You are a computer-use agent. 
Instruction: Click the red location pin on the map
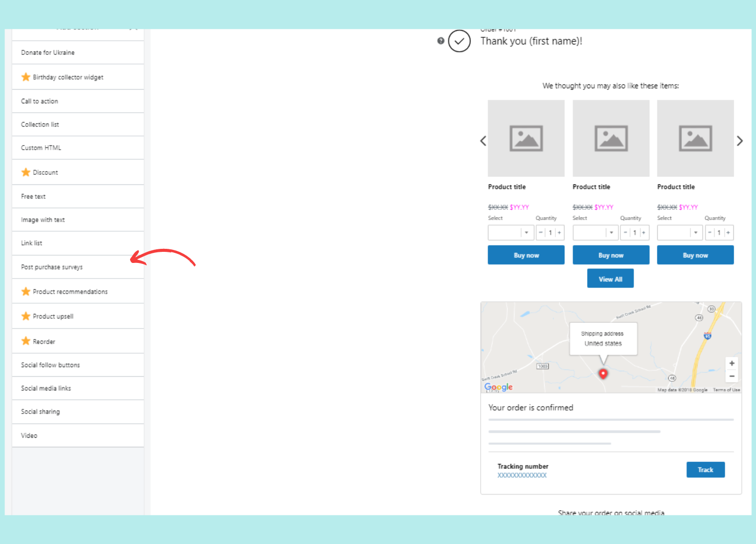[x=603, y=374]
